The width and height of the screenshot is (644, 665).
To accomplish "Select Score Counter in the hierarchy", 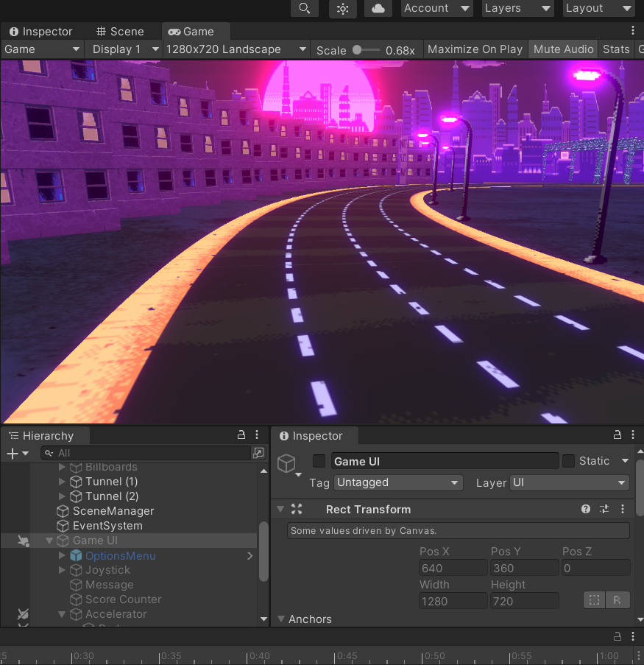I will point(124,599).
